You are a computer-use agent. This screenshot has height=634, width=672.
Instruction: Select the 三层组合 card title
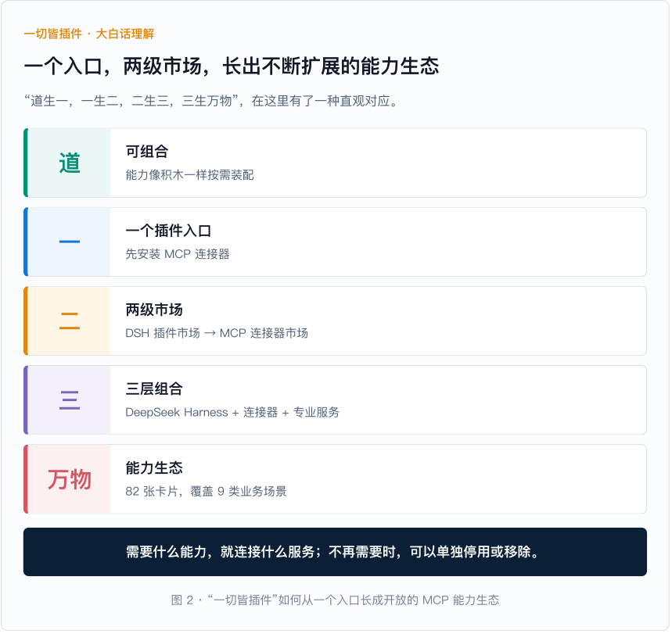click(154, 389)
